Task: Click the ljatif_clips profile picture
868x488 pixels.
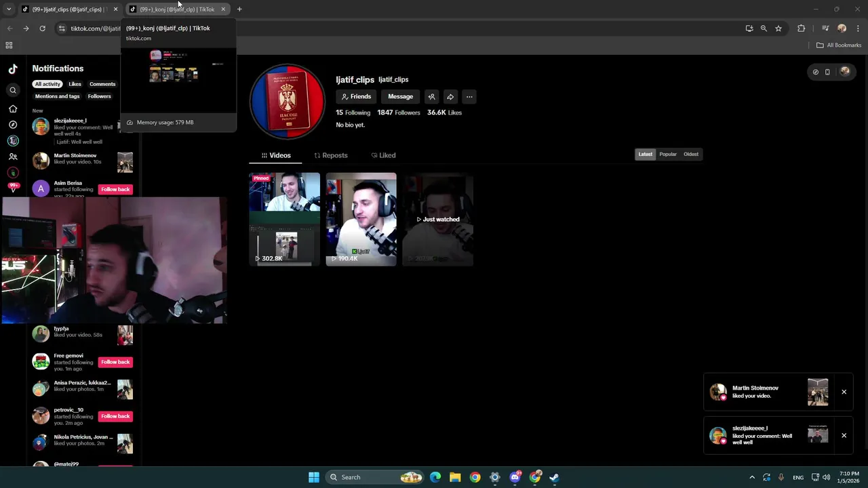Action: coord(288,102)
